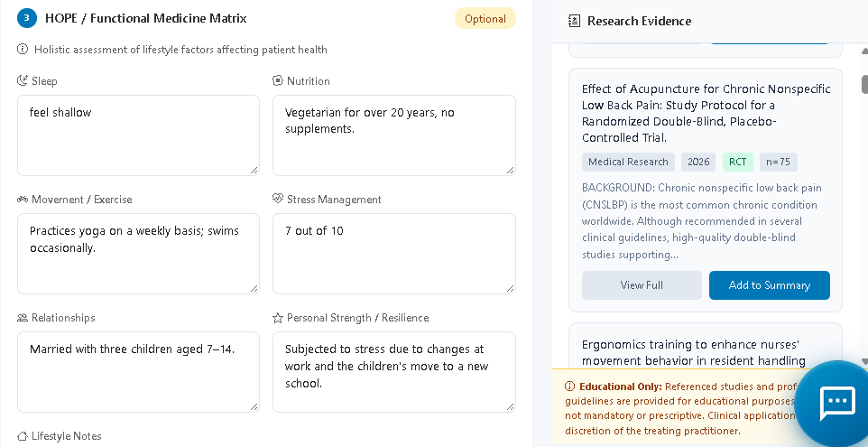The height and width of the screenshot is (447, 868).
Task: Click the Sleep field resize handle
Action: click(x=254, y=171)
